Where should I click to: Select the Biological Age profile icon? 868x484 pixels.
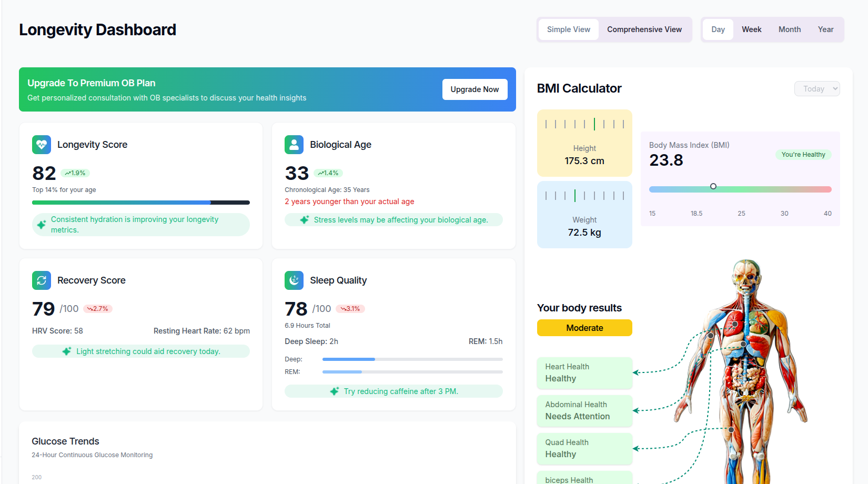coord(294,145)
